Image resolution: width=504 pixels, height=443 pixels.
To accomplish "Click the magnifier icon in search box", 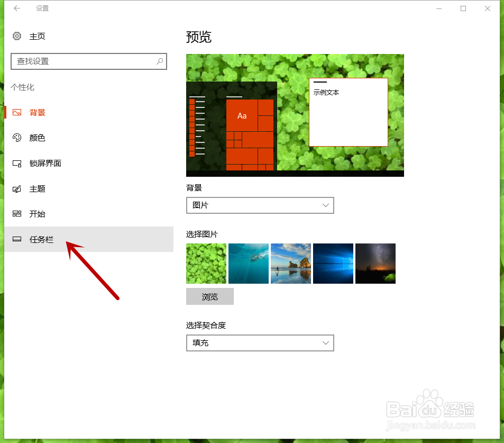I will 160,61.
